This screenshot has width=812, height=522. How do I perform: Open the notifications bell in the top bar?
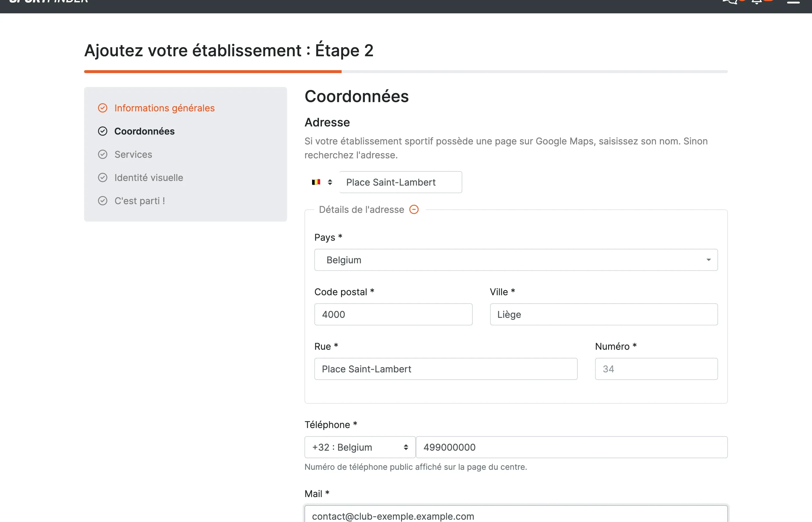756,2
